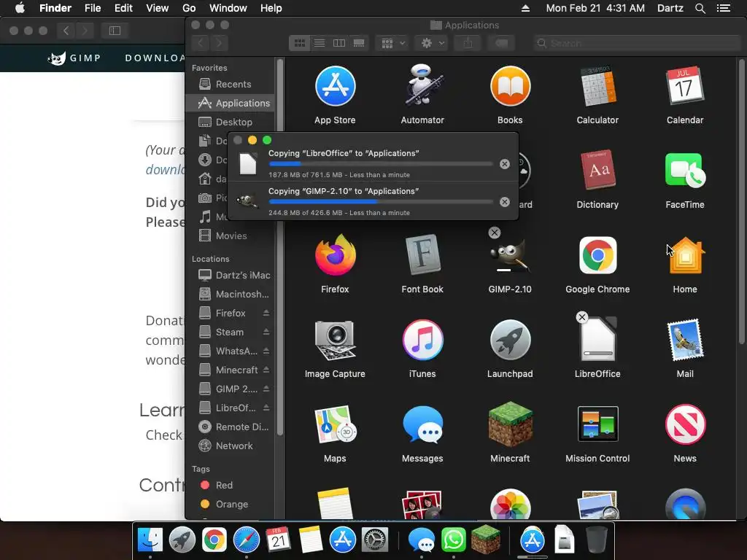Filter by the Orange tag
This screenshot has height=560, width=747.
pos(230,505)
